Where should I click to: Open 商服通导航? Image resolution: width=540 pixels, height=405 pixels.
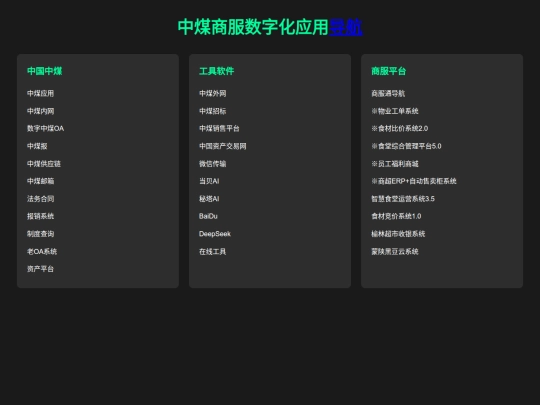pyautogui.click(x=388, y=93)
